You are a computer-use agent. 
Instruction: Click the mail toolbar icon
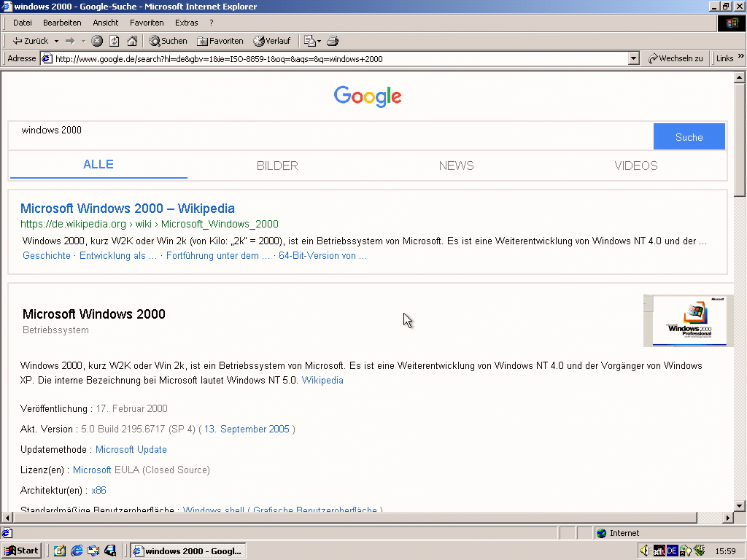click(309, 41)
